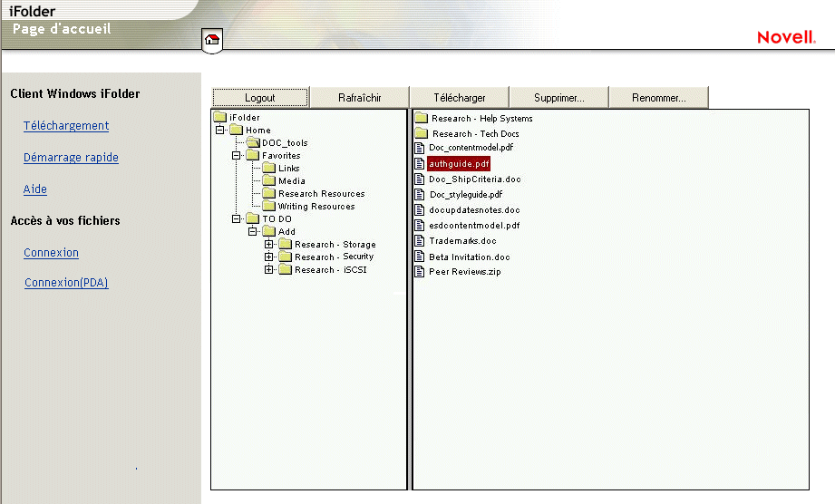
Task: Collapse the Favorites tree node
Action: [x=237, y=155]
